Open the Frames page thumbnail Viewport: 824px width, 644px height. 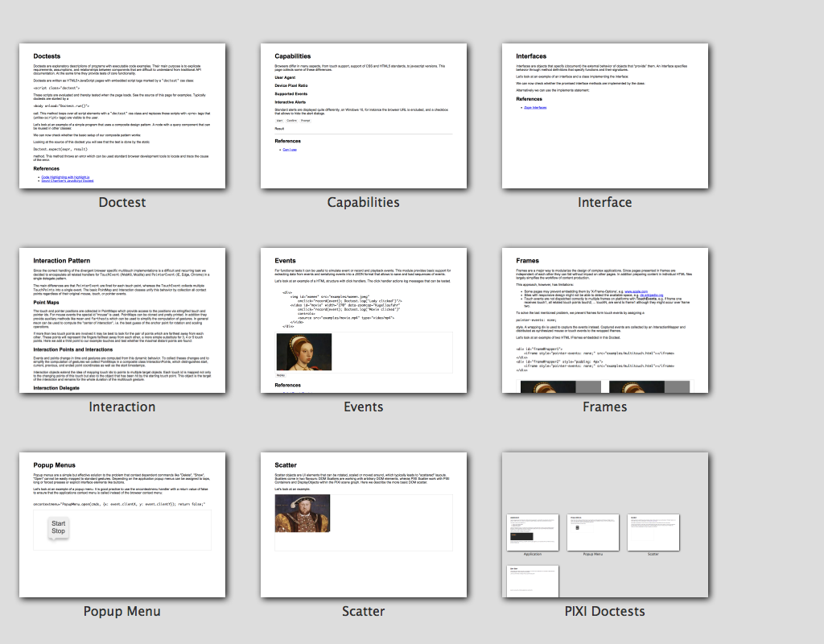[605, 320]
